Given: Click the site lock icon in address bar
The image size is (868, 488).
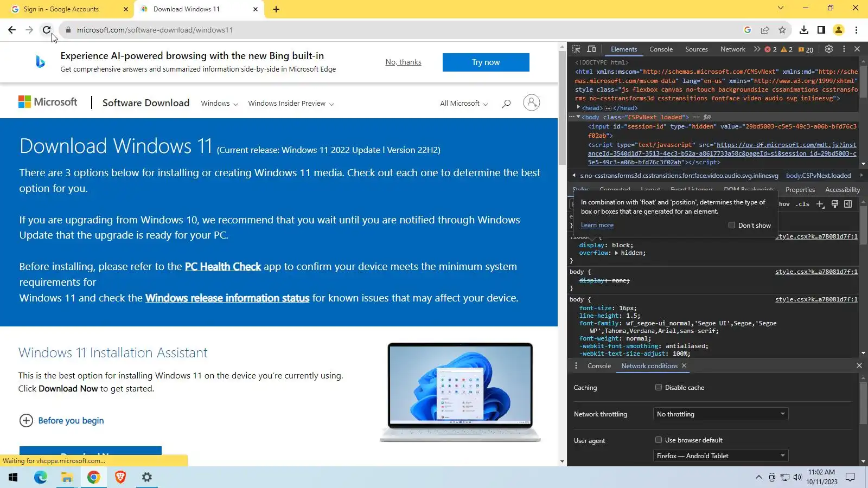Looking at the screenshot, I should point(68,30).
